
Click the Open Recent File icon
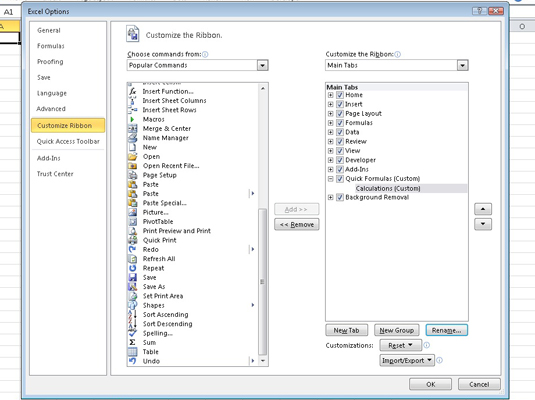(x=132, y=166)
